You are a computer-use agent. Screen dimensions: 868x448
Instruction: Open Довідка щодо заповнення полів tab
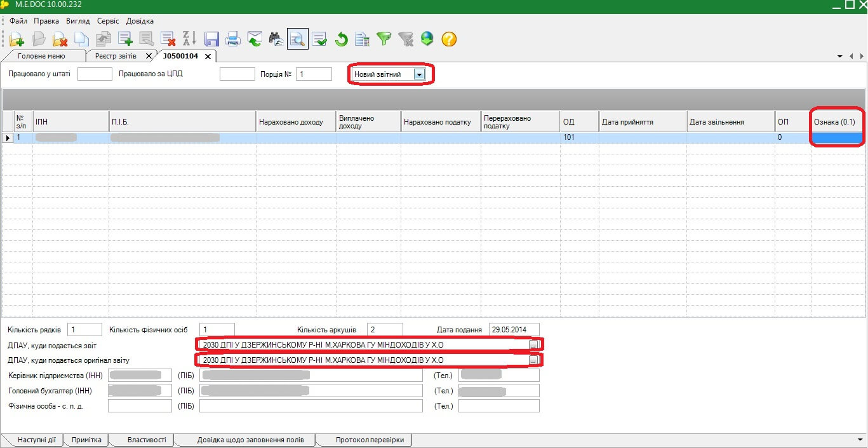[x=250, y=440]
